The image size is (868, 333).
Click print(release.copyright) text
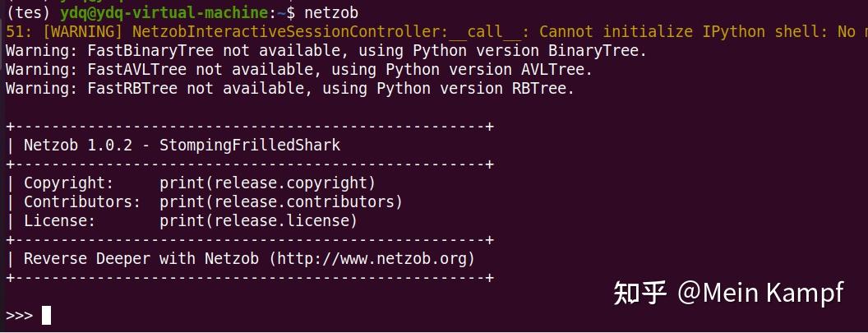point(267,183)
